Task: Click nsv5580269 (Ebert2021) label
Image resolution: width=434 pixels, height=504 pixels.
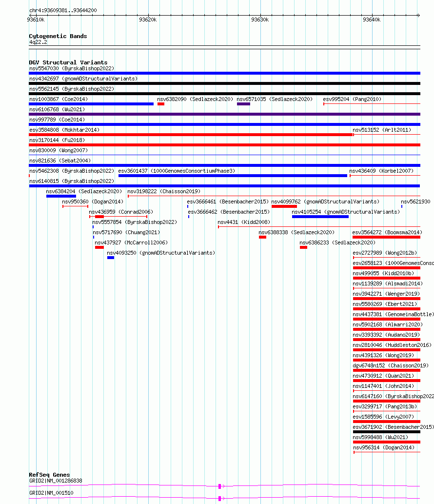Action: coord(385,305)
